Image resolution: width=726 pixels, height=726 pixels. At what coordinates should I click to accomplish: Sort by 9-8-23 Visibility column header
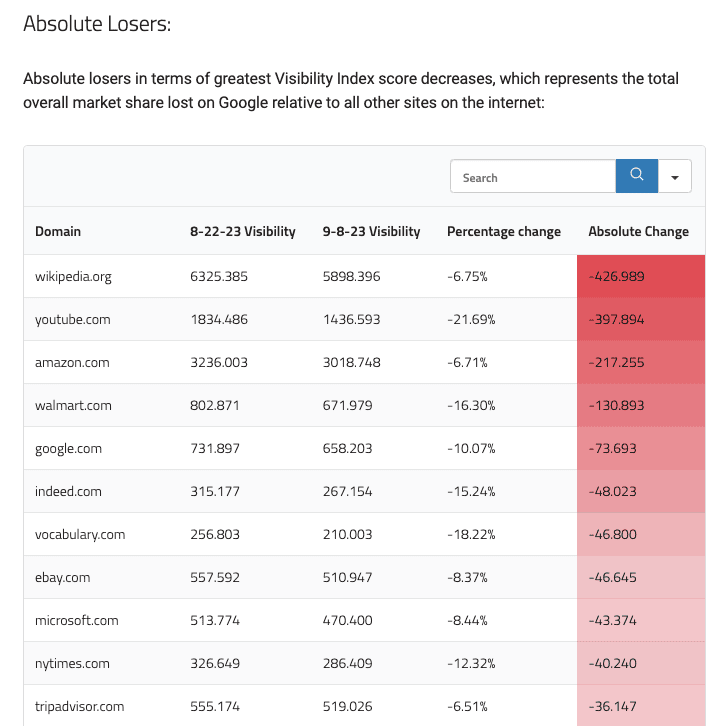(371, 231)
